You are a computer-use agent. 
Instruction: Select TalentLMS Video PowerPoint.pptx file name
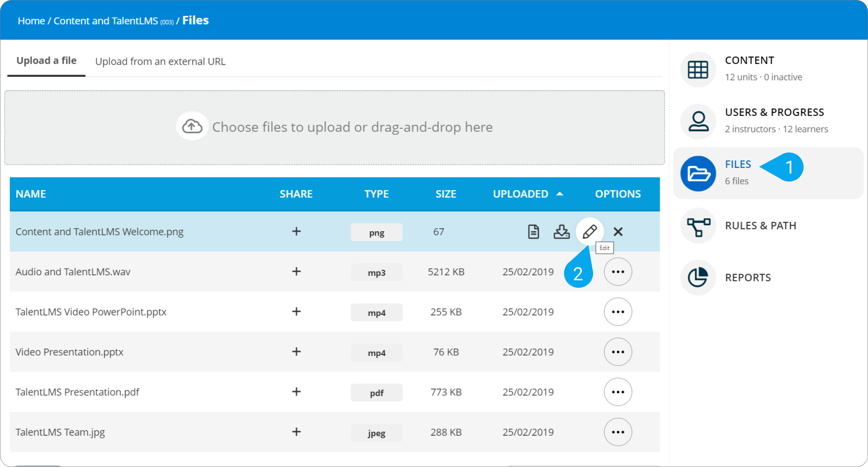(x=91, y=312)
